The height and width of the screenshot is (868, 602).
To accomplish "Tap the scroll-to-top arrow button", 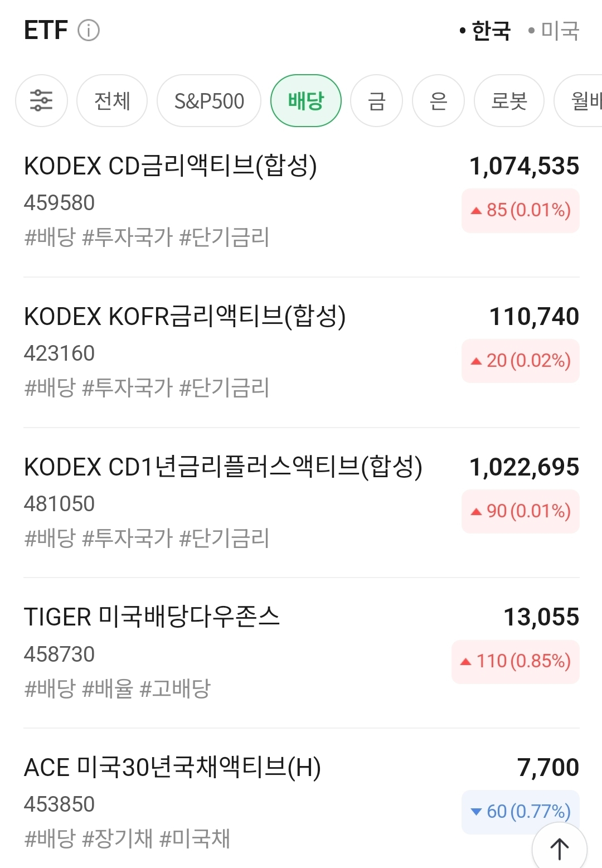I will tap(560, 848).
